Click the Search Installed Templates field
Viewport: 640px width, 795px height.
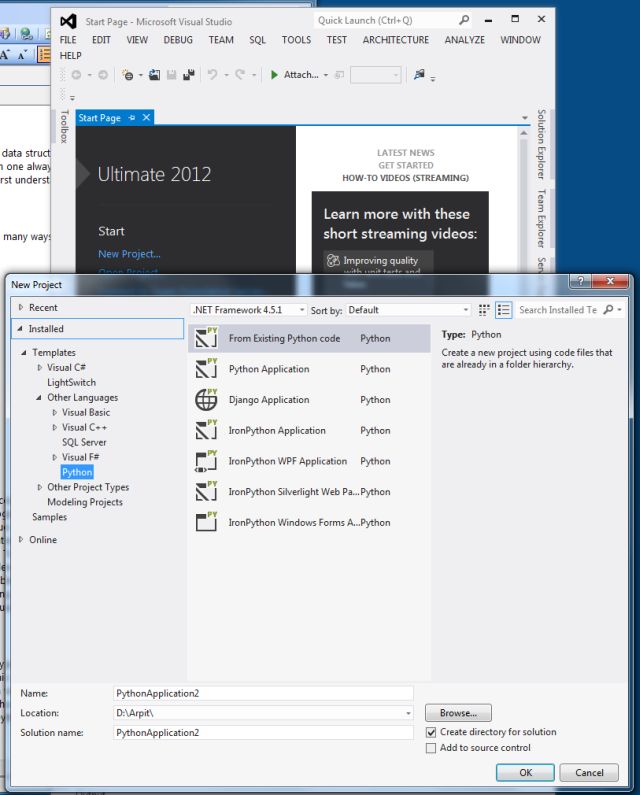(x=558, y=310)
